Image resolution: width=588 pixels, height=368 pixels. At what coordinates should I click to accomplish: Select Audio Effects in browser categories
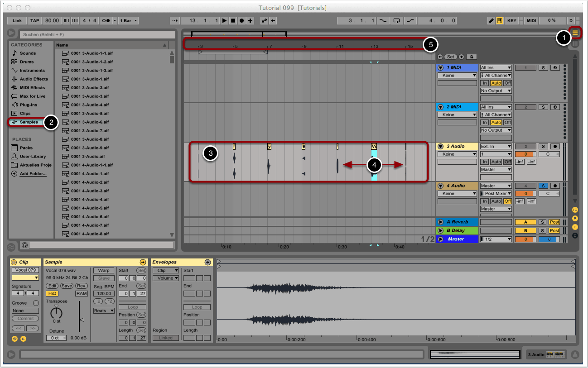34,79
